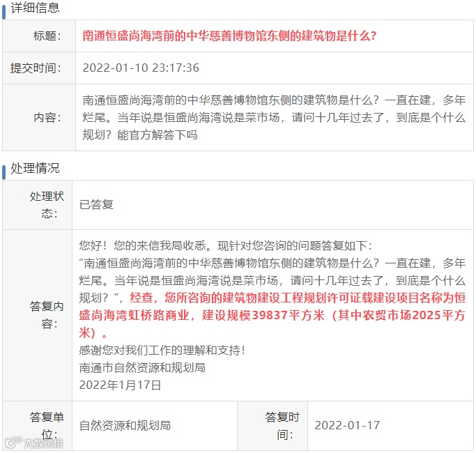476x453 pixels.
Task: Click the 答复内容 row label
Action: [x=47, y=315]
